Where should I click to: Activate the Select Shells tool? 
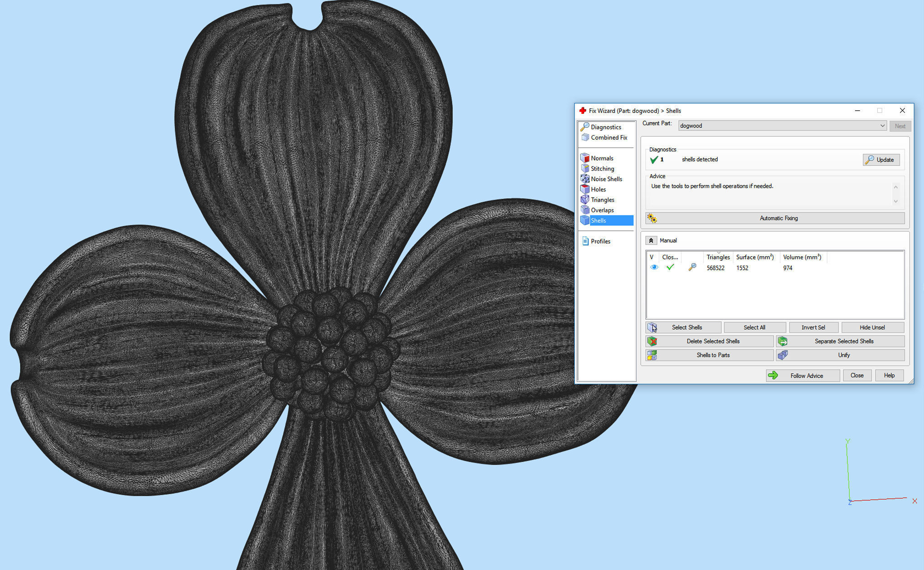683,327
